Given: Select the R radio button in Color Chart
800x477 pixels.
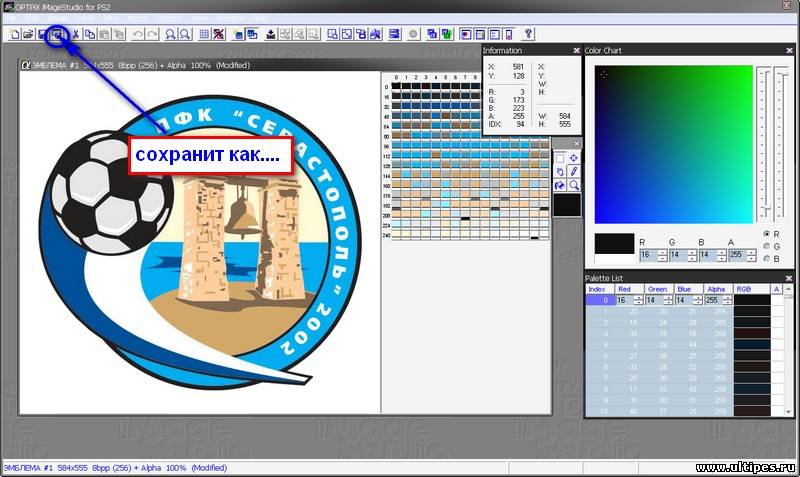Looking at the screenshot, I should click(765, 234).
